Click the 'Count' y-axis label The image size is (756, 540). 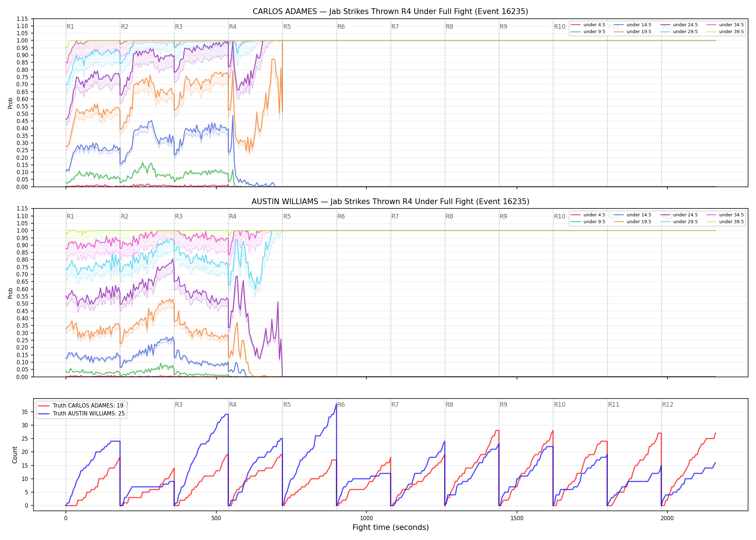coord(15,455)
